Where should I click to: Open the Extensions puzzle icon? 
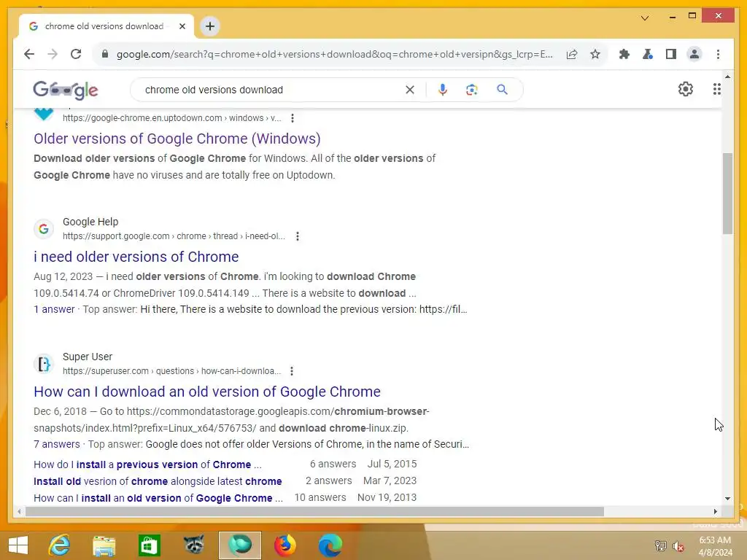624,54
